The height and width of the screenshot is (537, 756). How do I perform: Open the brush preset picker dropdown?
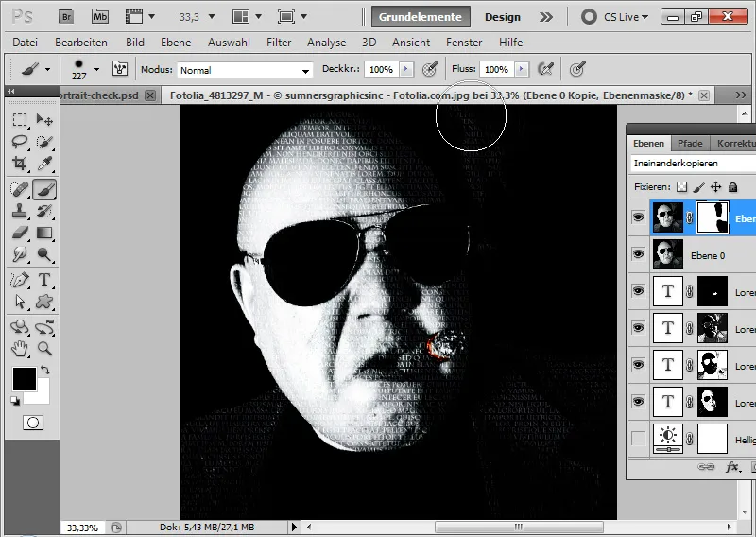click(97, 69)
